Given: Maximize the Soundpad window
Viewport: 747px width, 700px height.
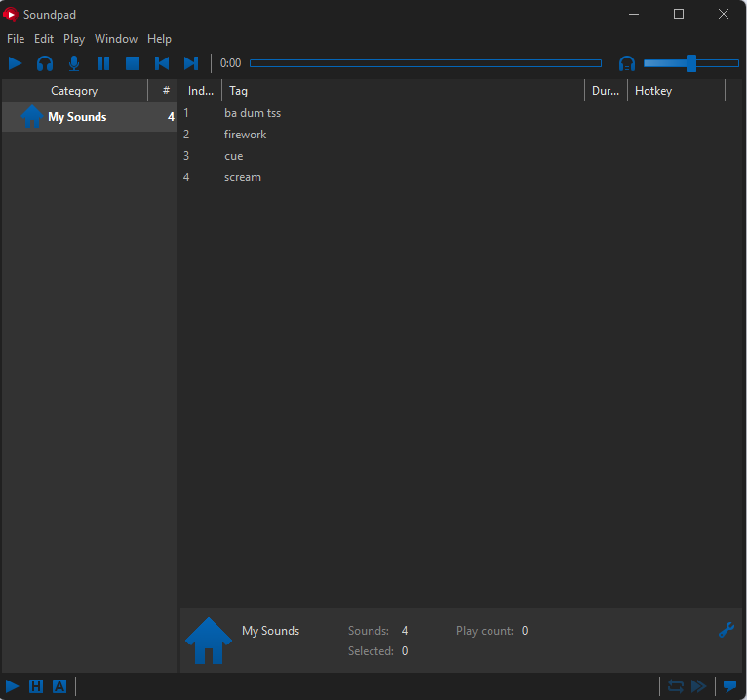Looking at the screenshot, I should (679, 14).
